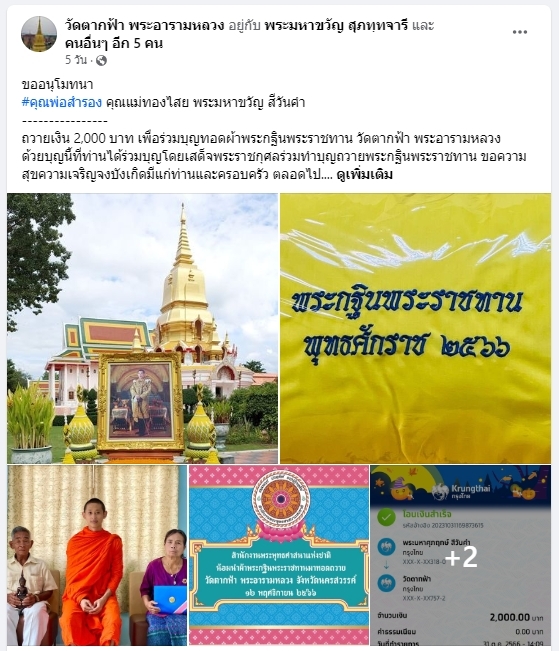Click the Krungthai logo in transfer slip
The image size is (559, 651).
pos(461,491)
